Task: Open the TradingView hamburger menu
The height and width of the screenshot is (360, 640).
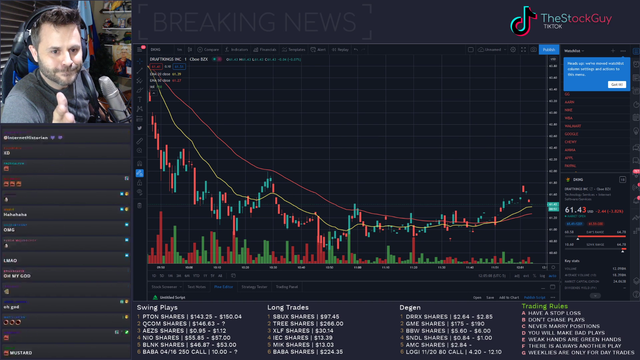Action: 140,49
